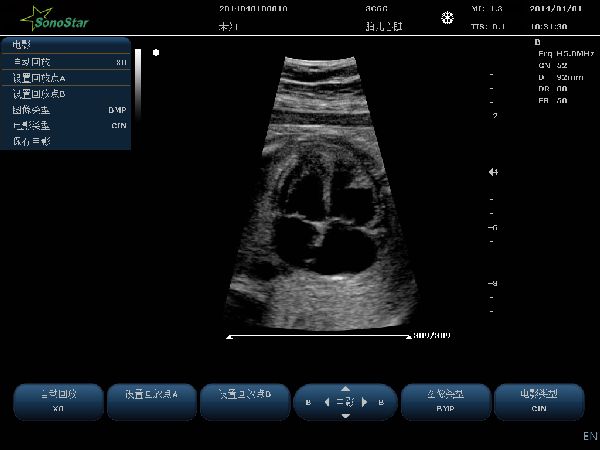Click the EN language indicator
The height and width of the screenshot is (450, 600).
point(589,437)
